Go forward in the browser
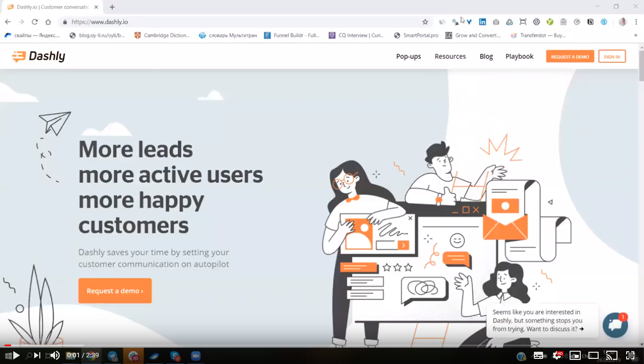The height and width of the screenshot is (364, 644). pyautogui.click(x=21, y=22)
